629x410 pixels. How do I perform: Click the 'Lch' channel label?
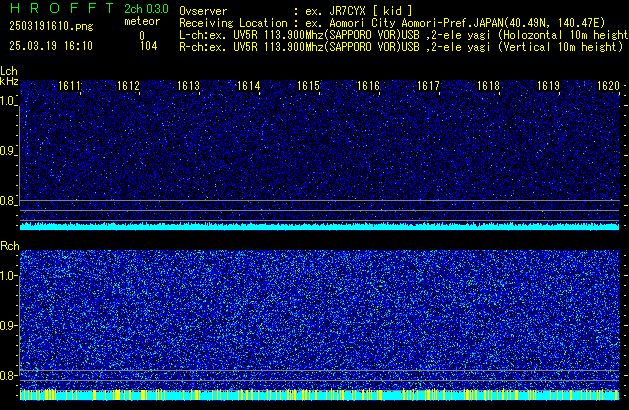(x=9, y=71)
